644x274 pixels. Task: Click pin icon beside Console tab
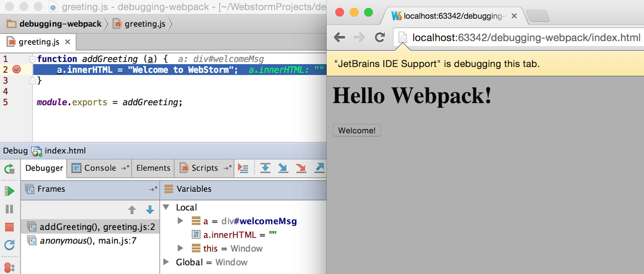tap(125, 168)
